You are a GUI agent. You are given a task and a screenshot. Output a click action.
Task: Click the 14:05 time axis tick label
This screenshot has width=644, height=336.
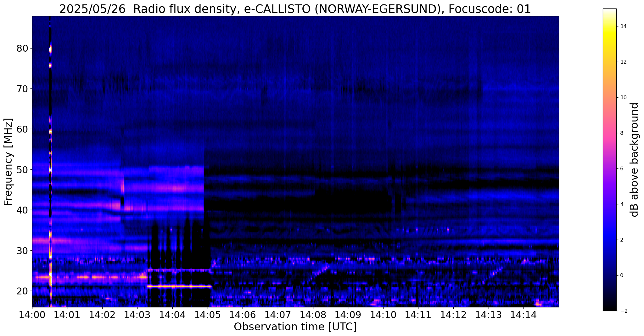207,315
